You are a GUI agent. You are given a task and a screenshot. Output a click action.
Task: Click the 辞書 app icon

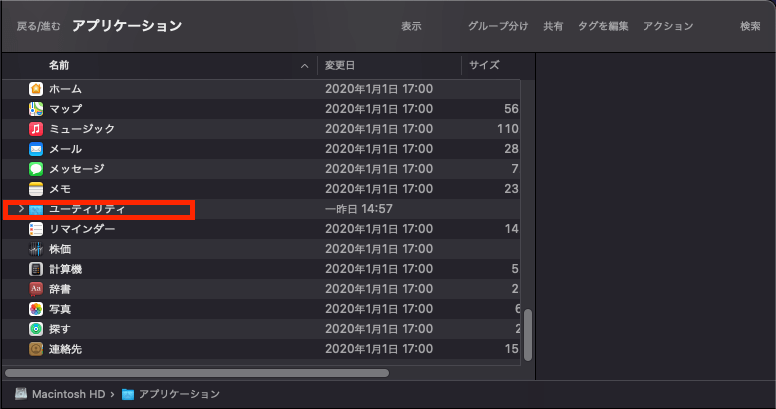tap(36, 289)
